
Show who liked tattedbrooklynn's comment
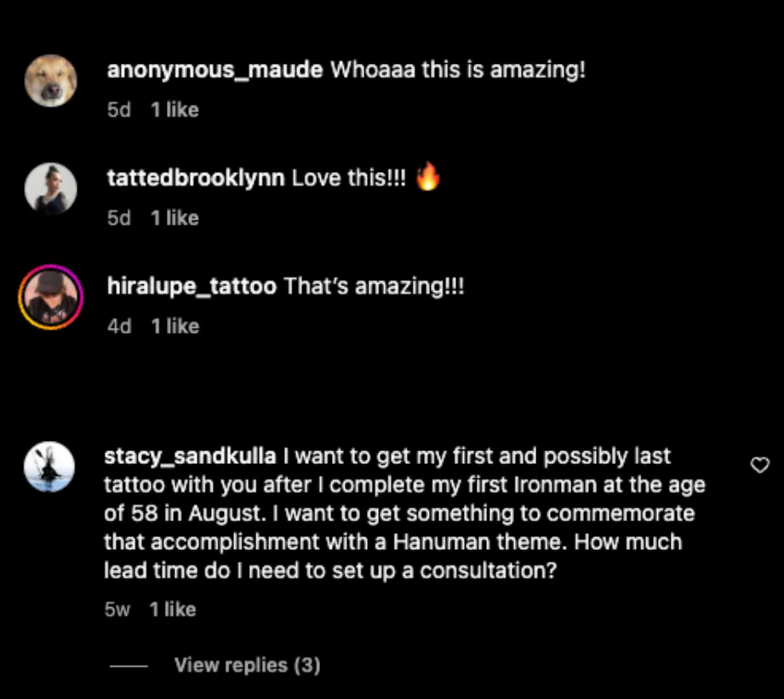click(175, 218)
